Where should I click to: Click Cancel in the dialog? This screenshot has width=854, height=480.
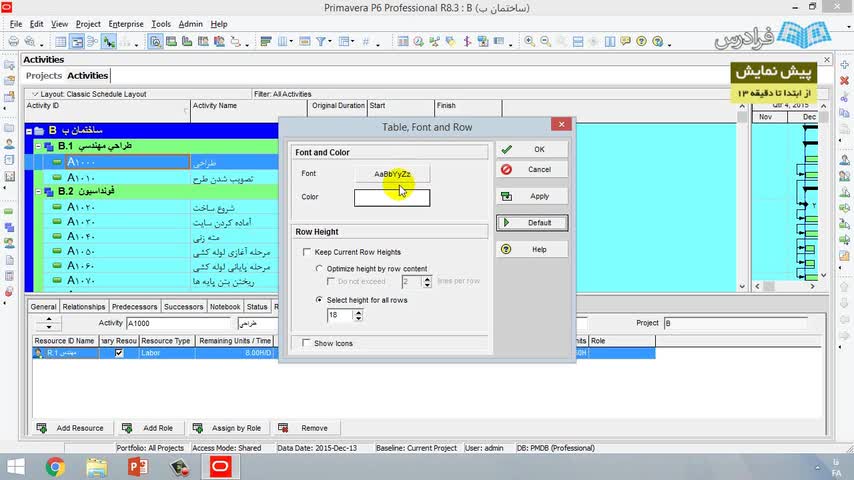pos(532,169)
